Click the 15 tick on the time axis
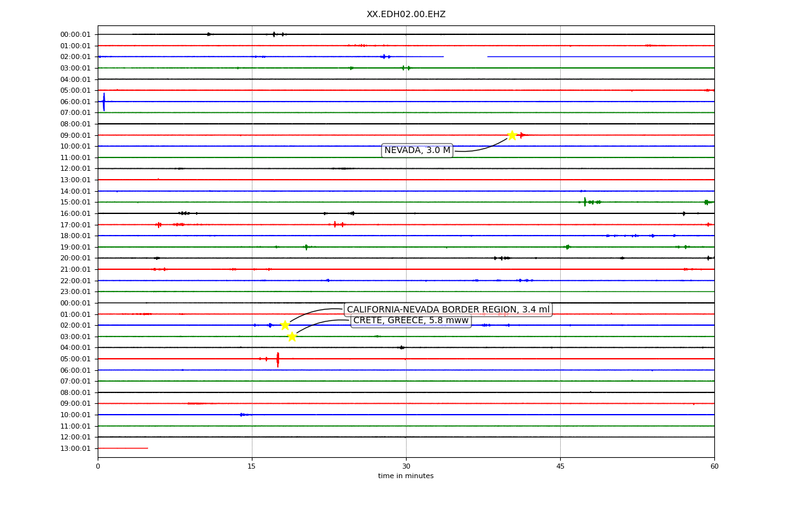This screenshot has height=508, width=812. [252, 467]
